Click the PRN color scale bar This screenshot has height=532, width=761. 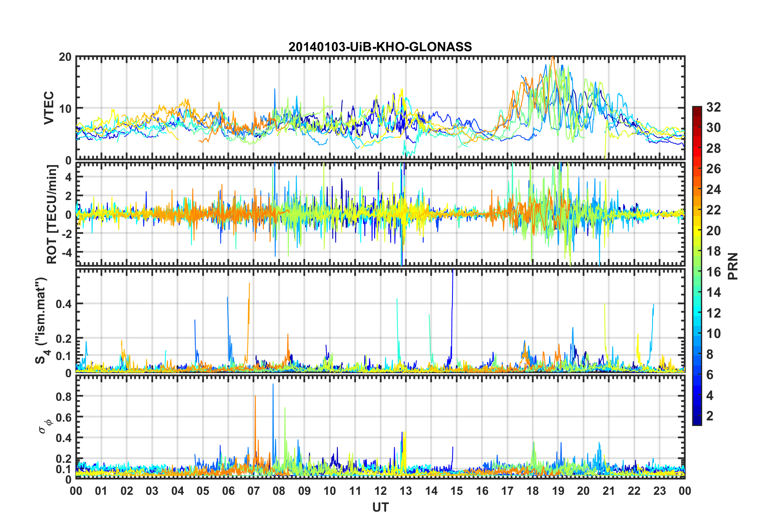coord(697,266)
